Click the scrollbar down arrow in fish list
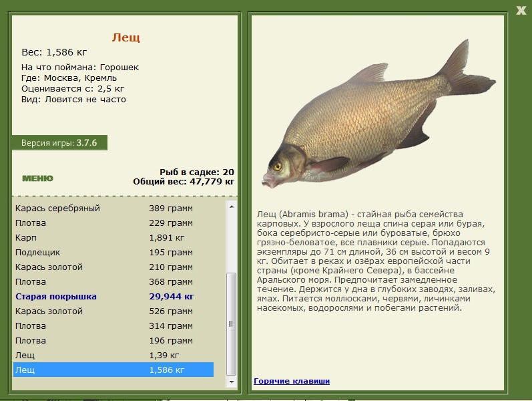The image size is (532, 401). pyautogui.click(x=232, y=382)
